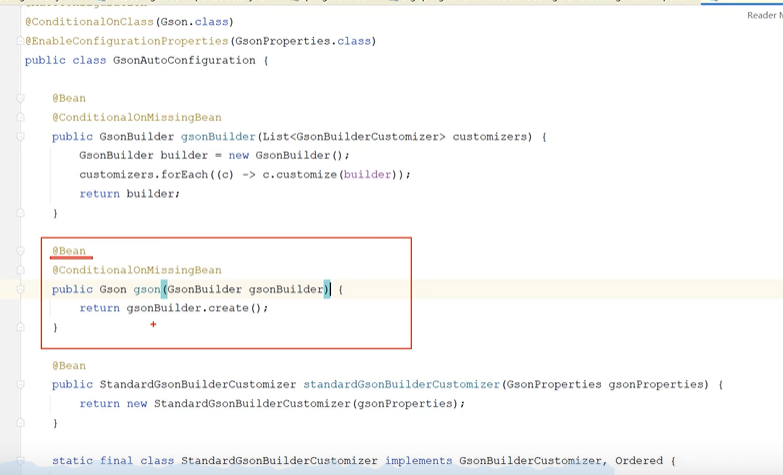Toggle Reader Mode in editor corner
The image size is (783, 475).
coord(765,15)
